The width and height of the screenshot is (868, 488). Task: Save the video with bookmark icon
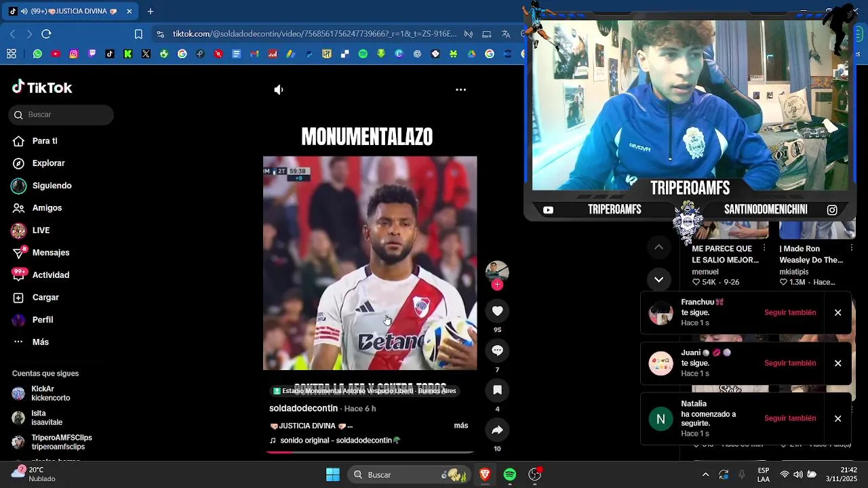click(x=497, y=390)
